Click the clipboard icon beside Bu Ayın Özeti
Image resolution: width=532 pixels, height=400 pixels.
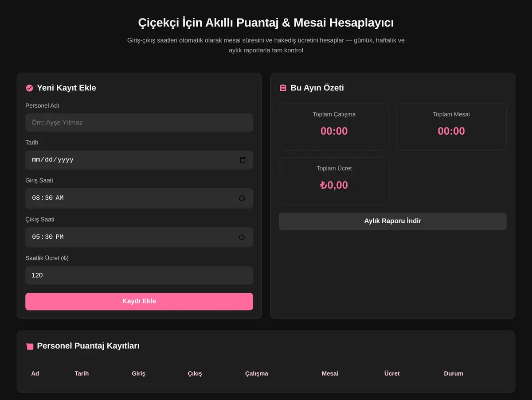[283, 88]
